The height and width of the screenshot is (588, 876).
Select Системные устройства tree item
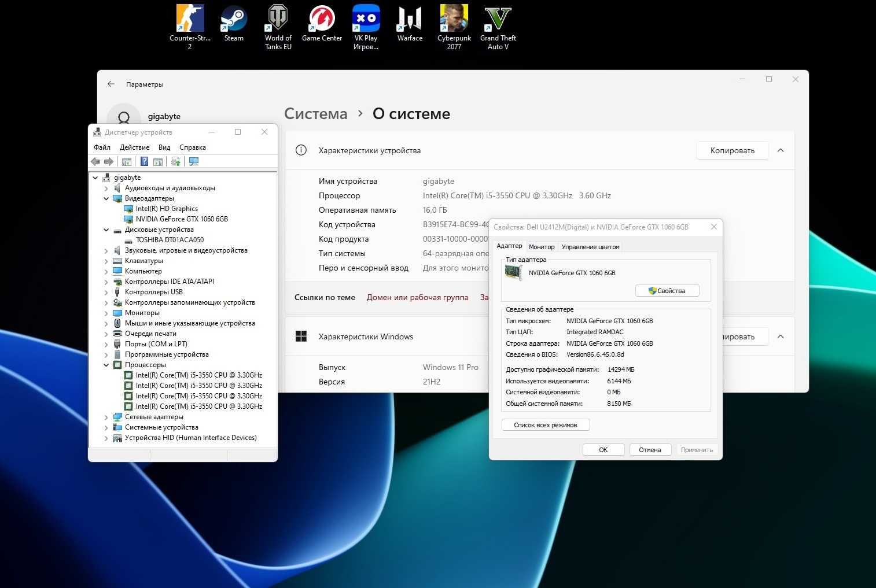[x=161, y=427]
